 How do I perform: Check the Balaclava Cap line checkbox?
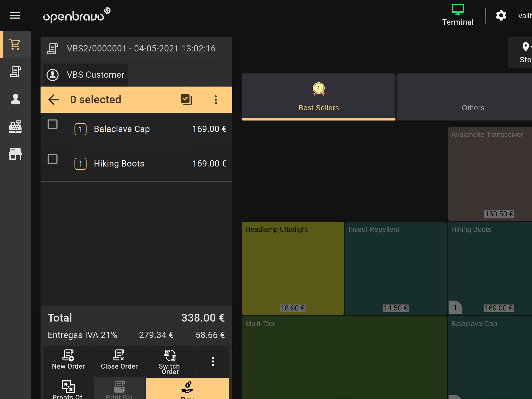52,124
